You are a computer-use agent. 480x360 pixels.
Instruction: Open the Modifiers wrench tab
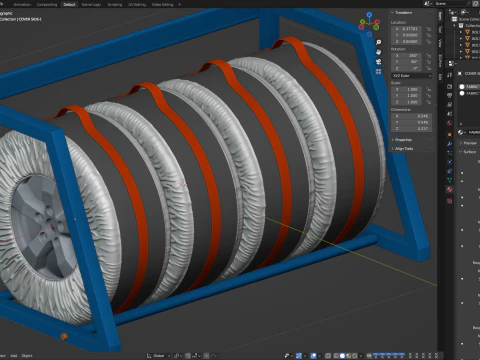coord(450,144)
